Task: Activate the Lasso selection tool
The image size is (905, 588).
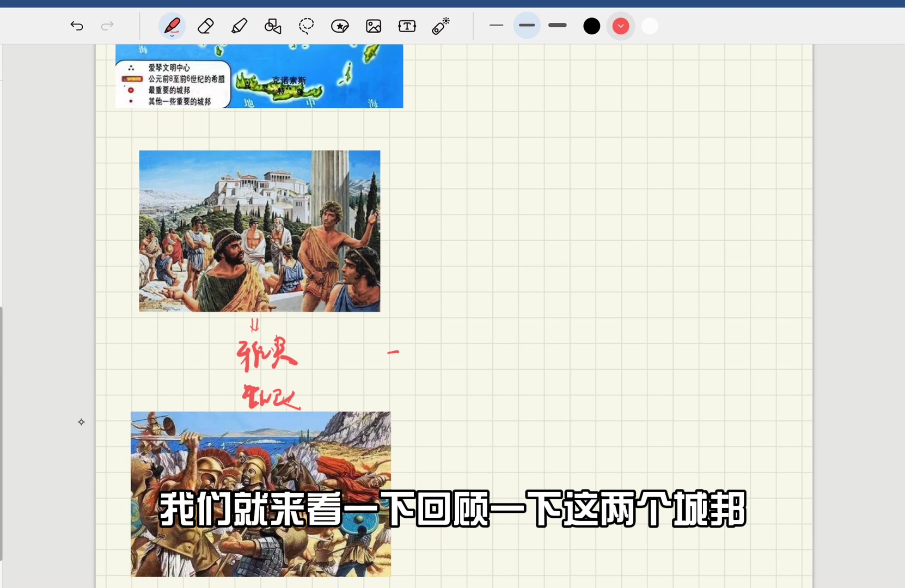Action: coord(307,26)
